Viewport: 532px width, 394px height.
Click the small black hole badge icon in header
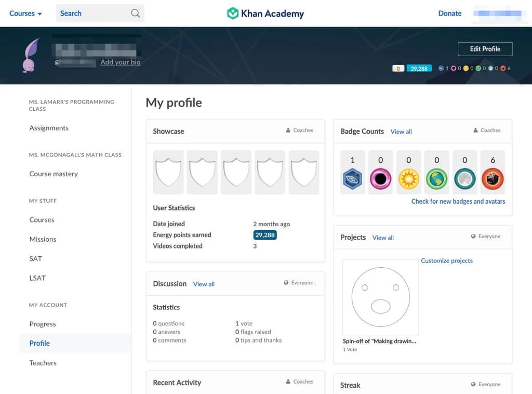click(453, 68)
